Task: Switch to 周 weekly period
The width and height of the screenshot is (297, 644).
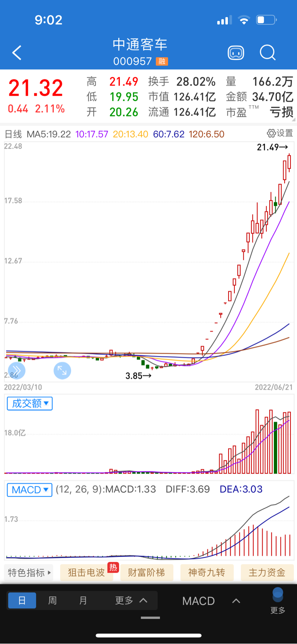Action: tap(53, 601)
